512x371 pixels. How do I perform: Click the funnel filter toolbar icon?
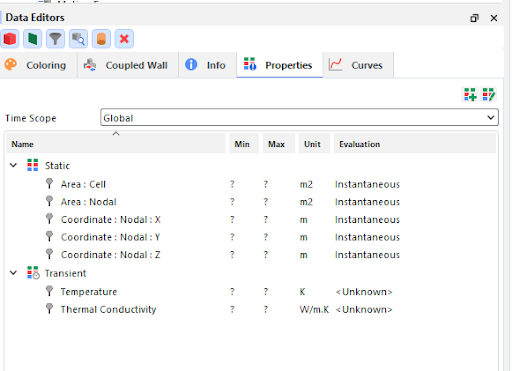[x=55, y=39]
